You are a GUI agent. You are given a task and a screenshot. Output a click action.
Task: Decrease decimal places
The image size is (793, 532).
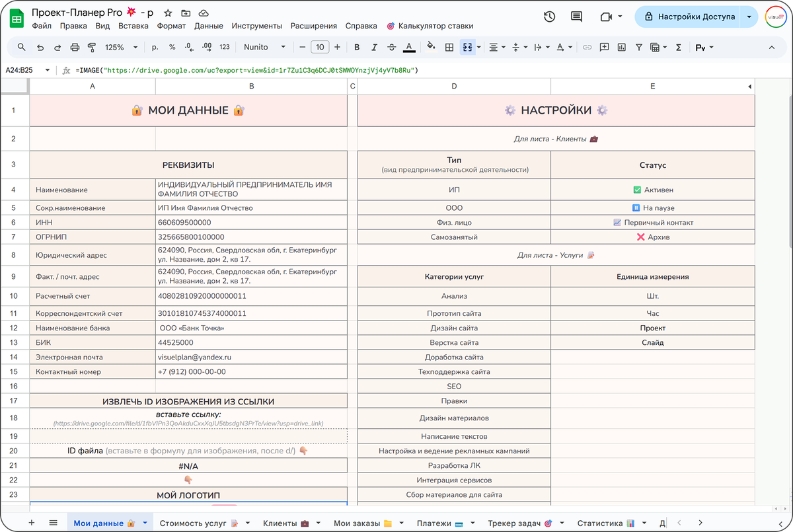(190, 48)
